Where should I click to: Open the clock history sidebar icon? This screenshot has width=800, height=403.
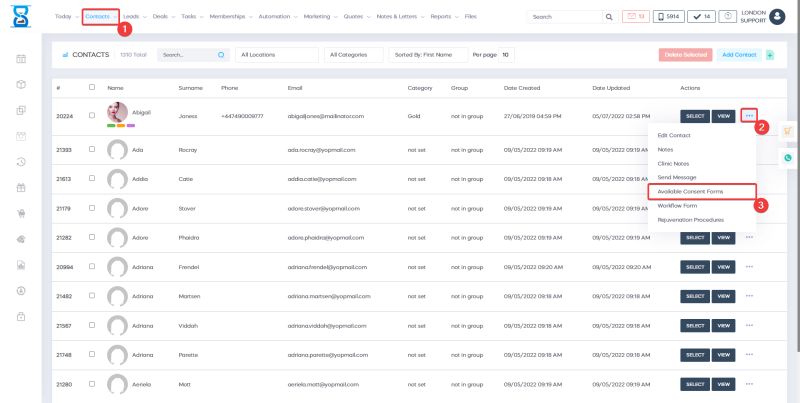pos(21,162)
